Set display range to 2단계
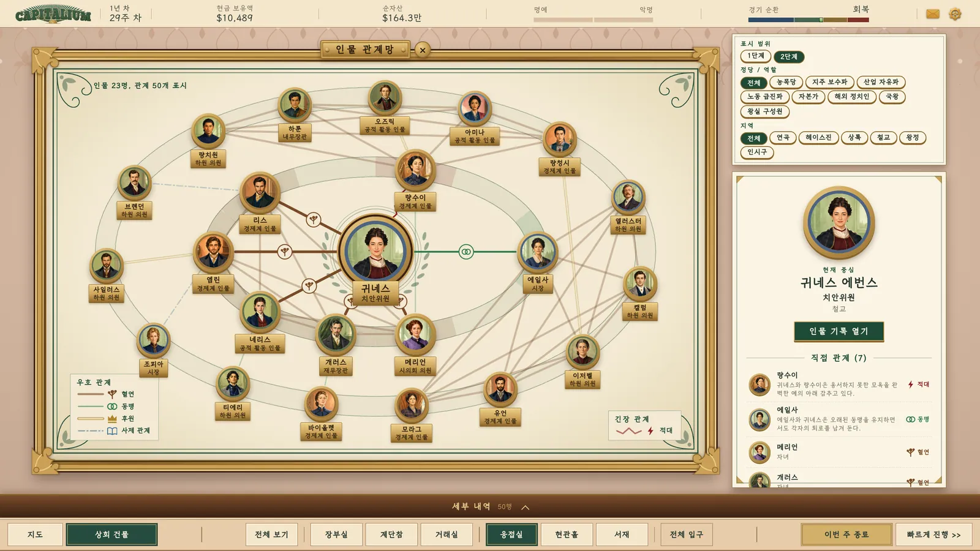 click(x=789, y=57)
